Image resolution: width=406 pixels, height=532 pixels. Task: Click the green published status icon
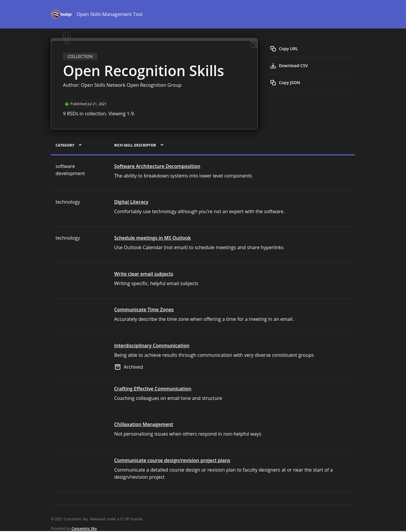tap(66, 104)
